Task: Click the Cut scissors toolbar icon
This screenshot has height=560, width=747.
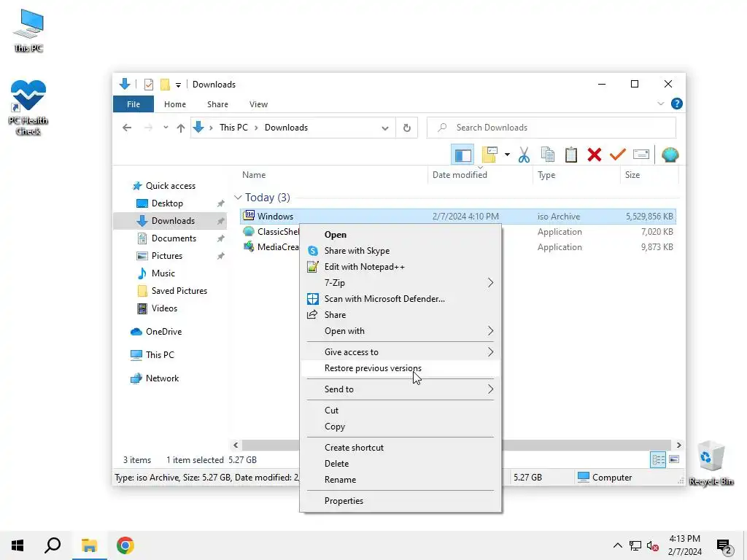Action: point(524,155)
